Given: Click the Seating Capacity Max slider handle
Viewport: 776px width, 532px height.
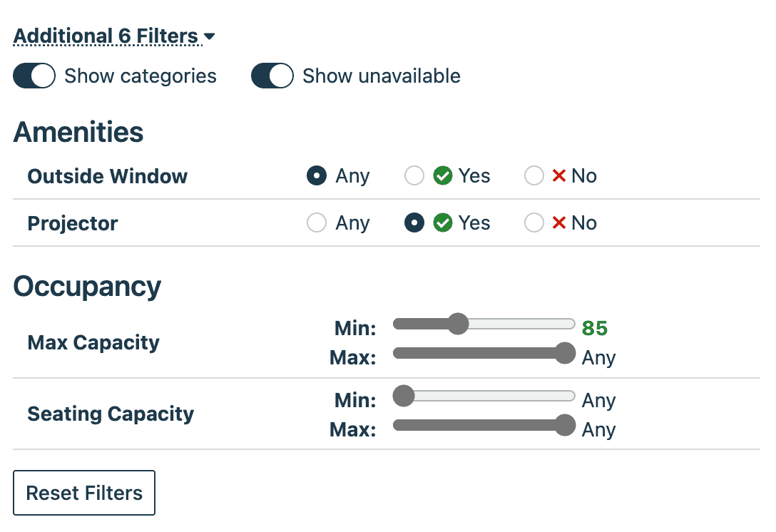Looking at the screenshot, I should tap(566, 425).
